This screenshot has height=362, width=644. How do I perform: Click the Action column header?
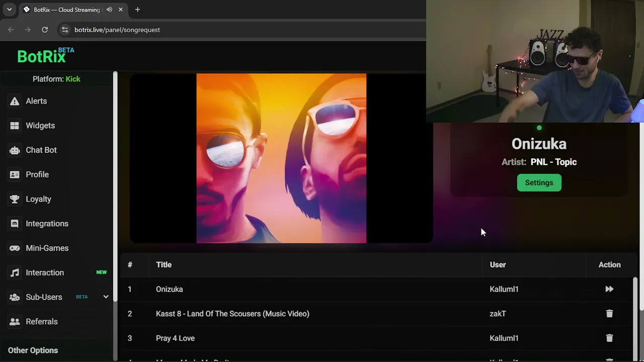pyautogui.click(x=609, y=264)
